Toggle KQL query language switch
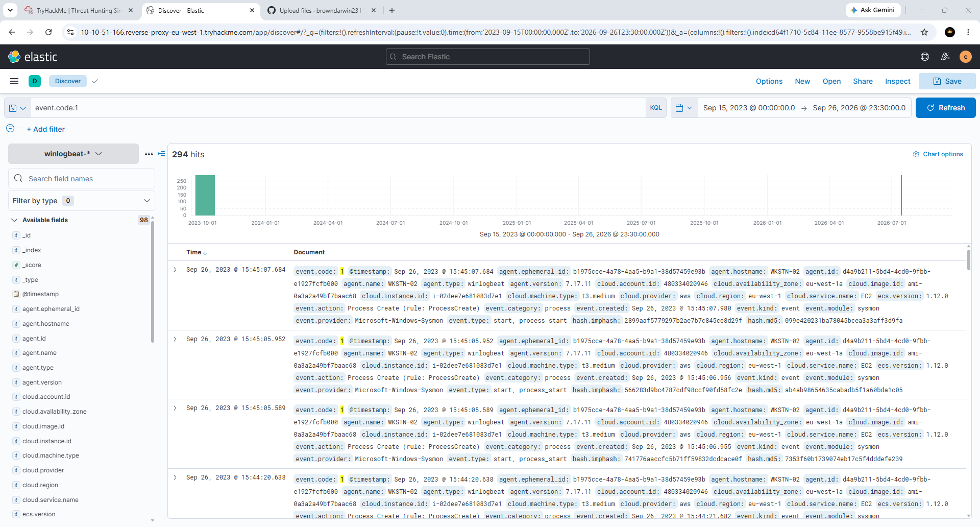This screenshot has height=527, width=980. [x=656, y=108]
